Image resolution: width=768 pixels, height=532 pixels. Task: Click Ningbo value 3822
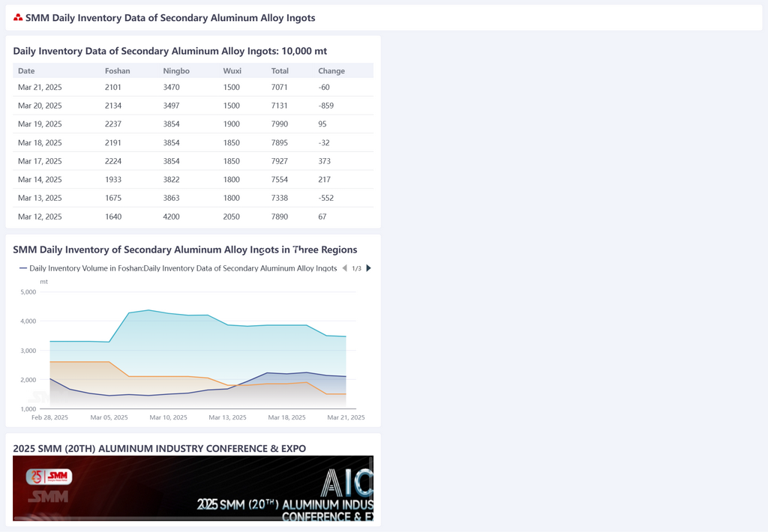(172, 180)
